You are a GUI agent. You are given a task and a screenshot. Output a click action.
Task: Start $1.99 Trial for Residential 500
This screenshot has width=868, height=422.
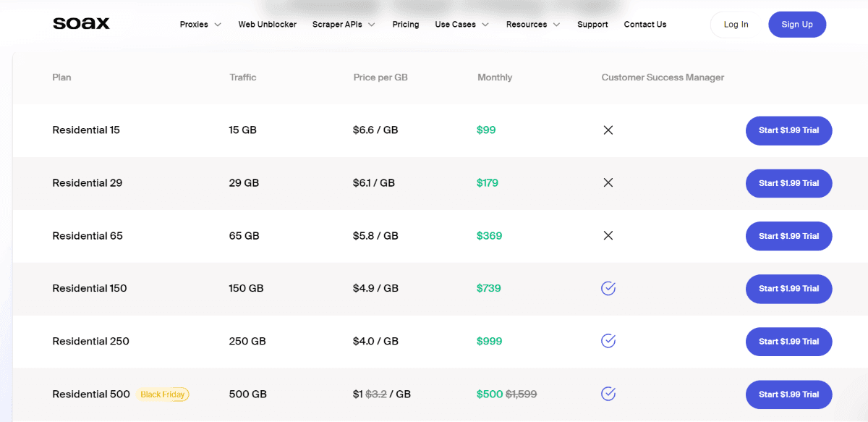tap(789, 394)
